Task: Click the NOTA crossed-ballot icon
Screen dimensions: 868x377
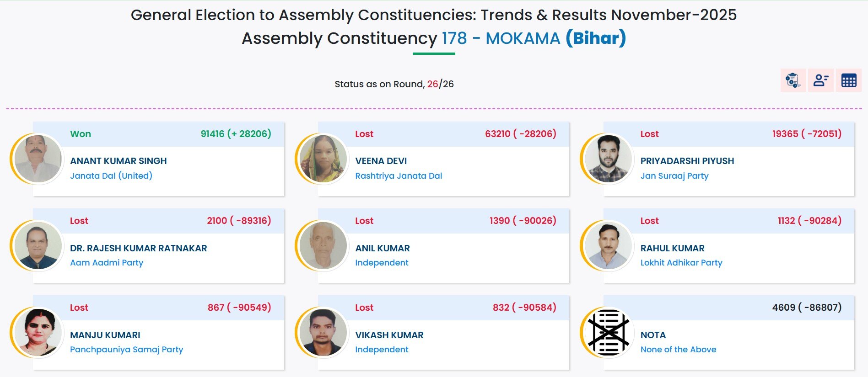Action: point(608,333)
